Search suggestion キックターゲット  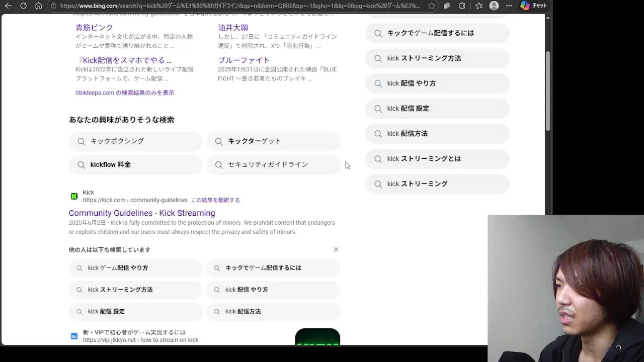pyautogui.click(x=273, y=141)
